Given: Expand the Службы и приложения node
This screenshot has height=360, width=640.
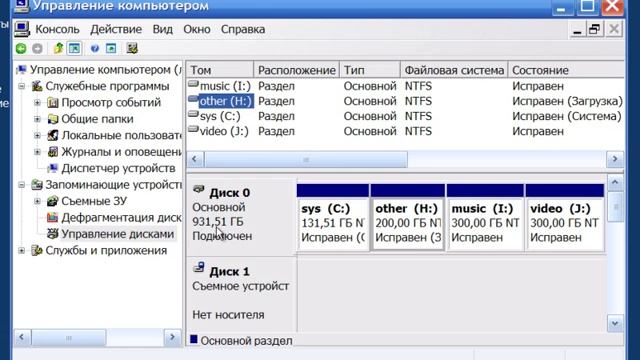Looking at the screenshot, I should 22,250.
